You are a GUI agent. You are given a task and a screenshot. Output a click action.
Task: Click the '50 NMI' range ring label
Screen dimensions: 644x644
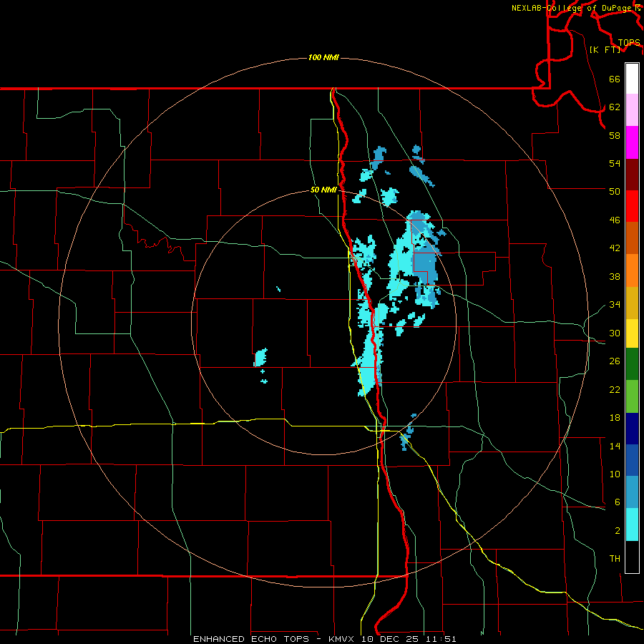coord(323,190)
